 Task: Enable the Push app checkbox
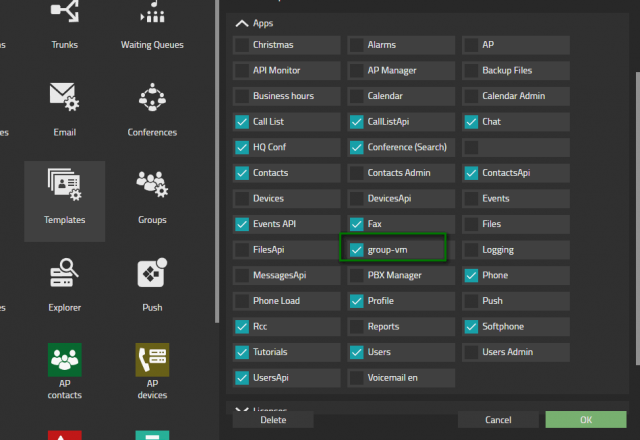tap(471, 301)
